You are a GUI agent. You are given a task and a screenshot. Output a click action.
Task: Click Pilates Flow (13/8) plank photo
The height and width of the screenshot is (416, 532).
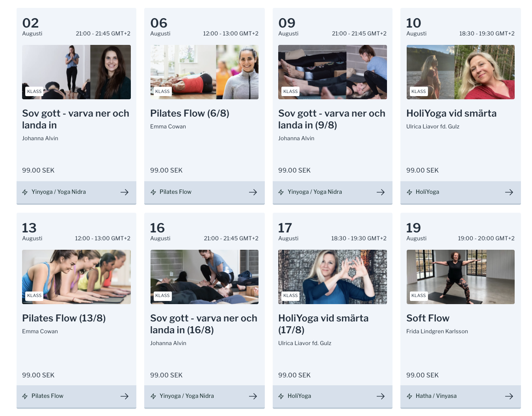[x=76, y=277]
